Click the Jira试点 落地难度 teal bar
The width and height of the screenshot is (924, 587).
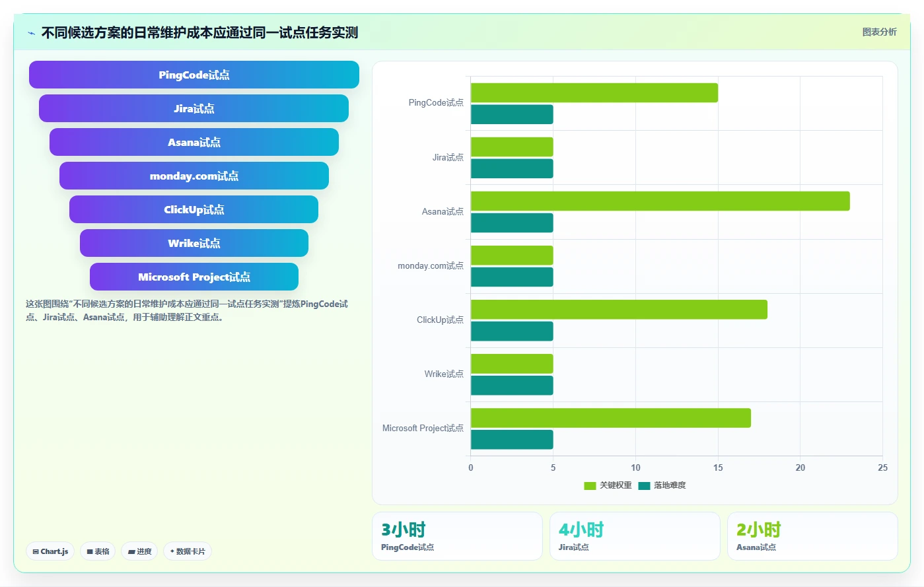(512, 168)
